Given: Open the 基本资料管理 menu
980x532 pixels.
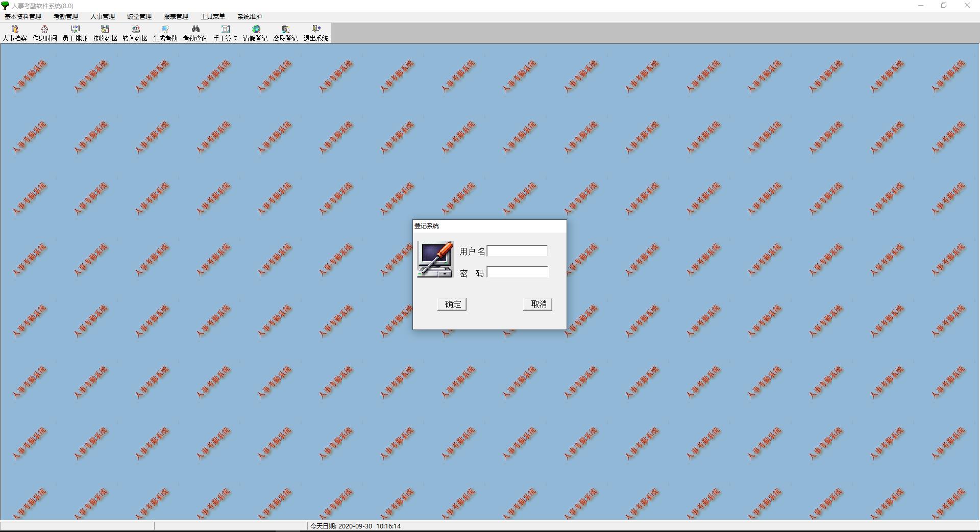Looking at the screenshot, I should [x=23, y=16].
